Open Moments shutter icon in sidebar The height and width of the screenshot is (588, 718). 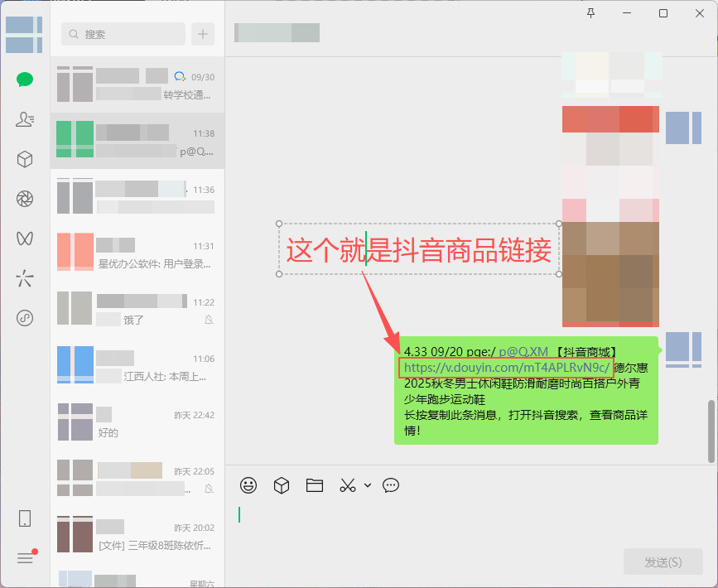[x=25, y=199]
